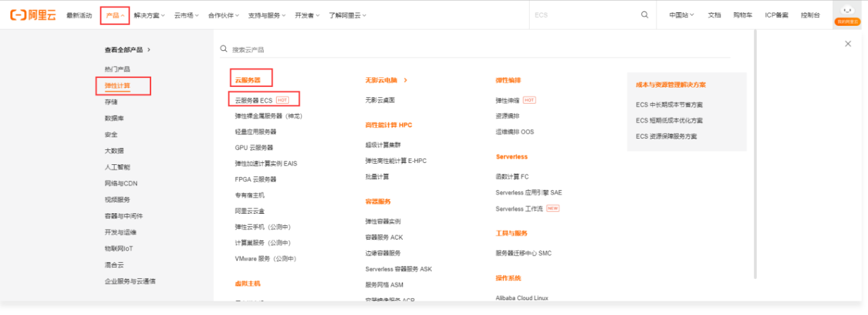The width and height of the screenshot is (868, 315).
Task: Click the 容器服务 ACK link
Action: coord(384,238)
